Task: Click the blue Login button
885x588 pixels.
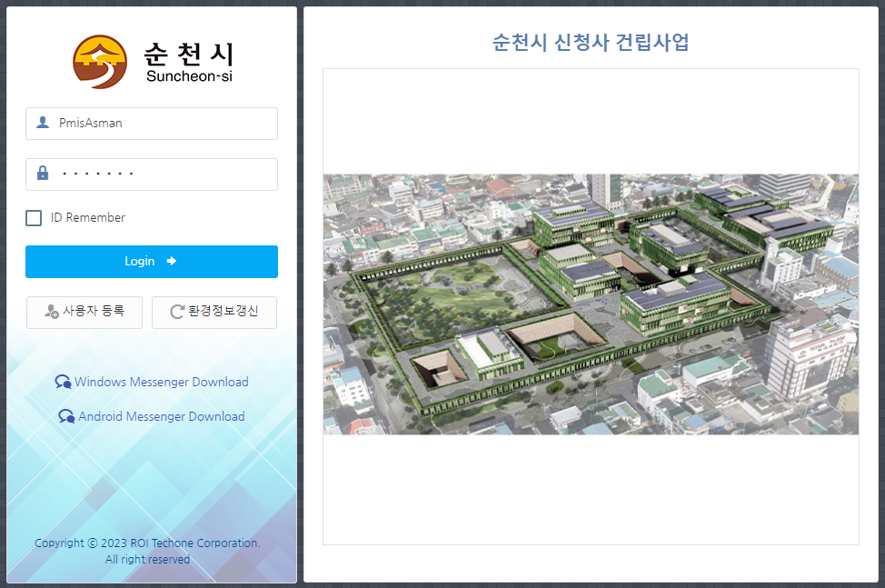Action: pos(151,261)
